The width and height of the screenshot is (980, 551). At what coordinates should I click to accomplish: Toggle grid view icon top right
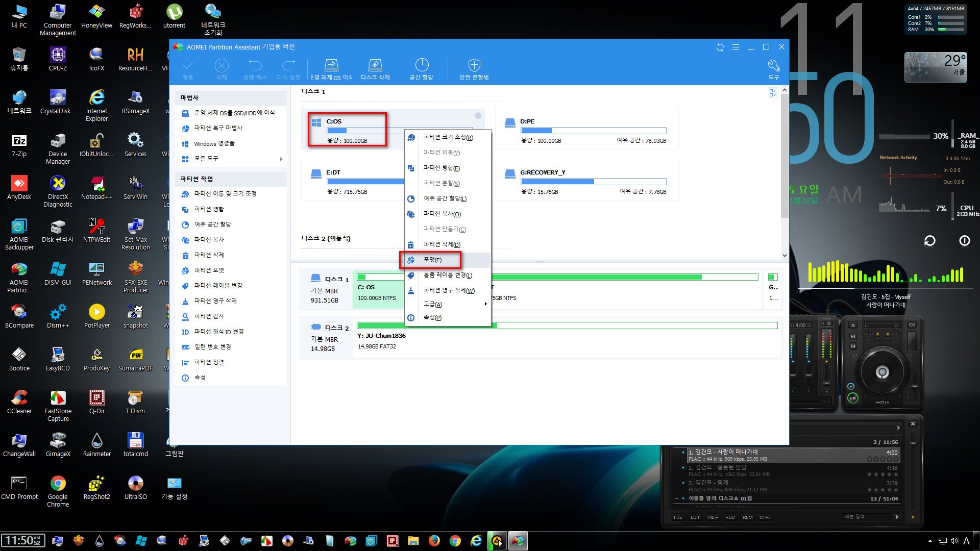point(773,93)
